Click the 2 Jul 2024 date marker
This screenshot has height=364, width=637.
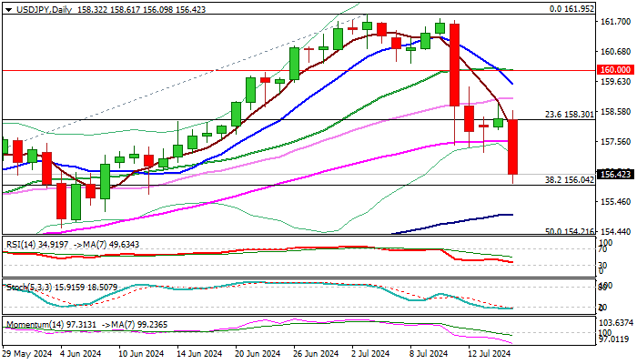point(371,354)
